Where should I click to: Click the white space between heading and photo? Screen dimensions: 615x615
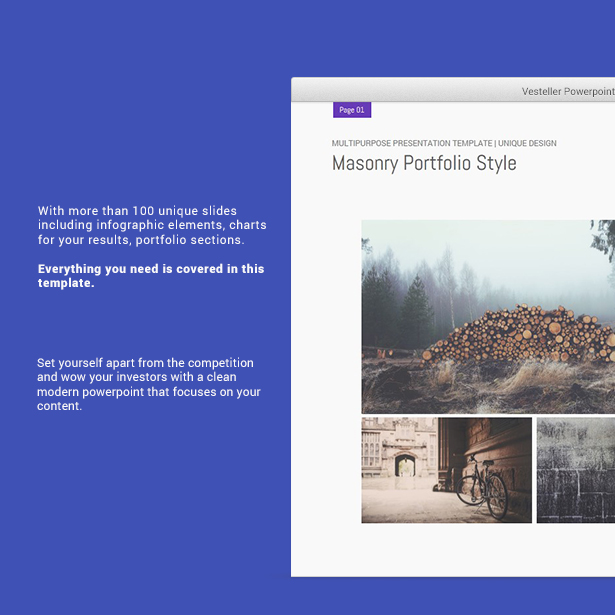(450, 198)
